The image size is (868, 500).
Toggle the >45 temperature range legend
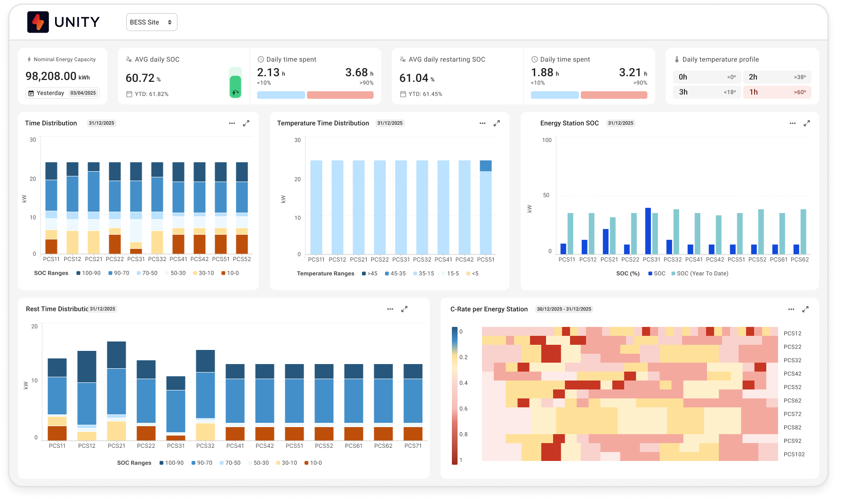(x=370, y=274)
